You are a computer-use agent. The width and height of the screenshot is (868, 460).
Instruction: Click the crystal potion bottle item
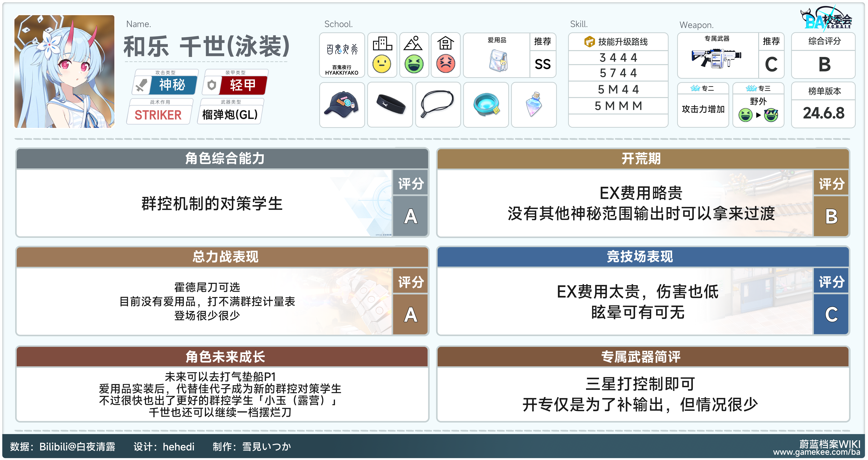pos(534,104)
